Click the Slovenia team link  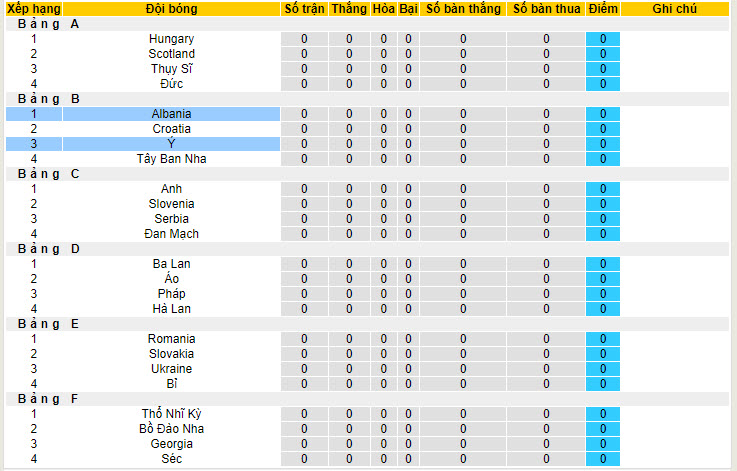pos(171,204)
